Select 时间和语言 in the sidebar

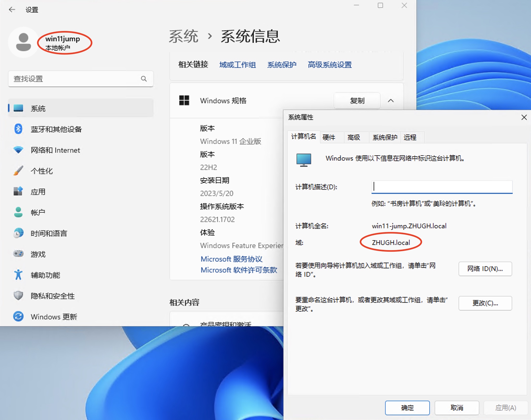tap(81, 233)
